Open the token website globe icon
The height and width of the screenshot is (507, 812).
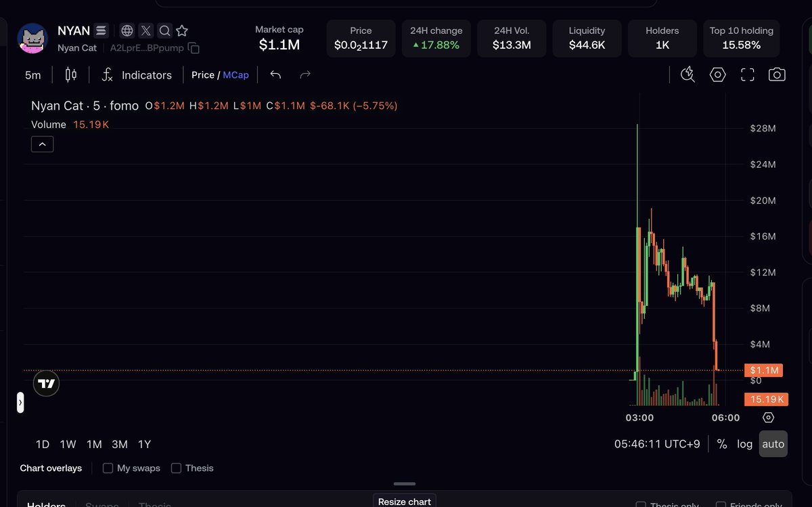pos(127,30)
